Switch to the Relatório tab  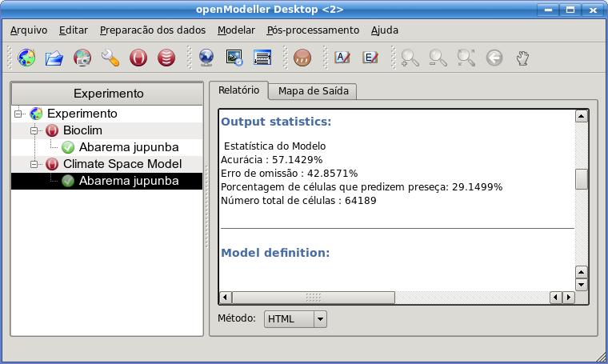(238, 90)
